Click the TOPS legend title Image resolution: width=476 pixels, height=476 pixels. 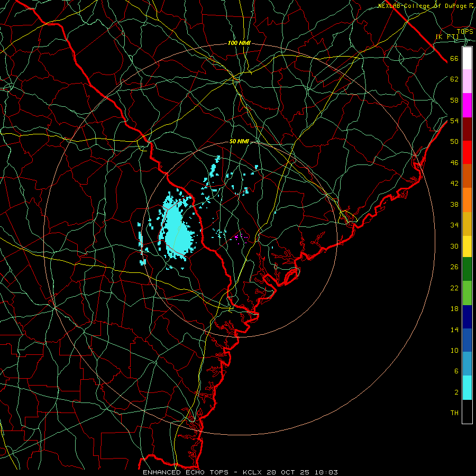tap(465, 31)
